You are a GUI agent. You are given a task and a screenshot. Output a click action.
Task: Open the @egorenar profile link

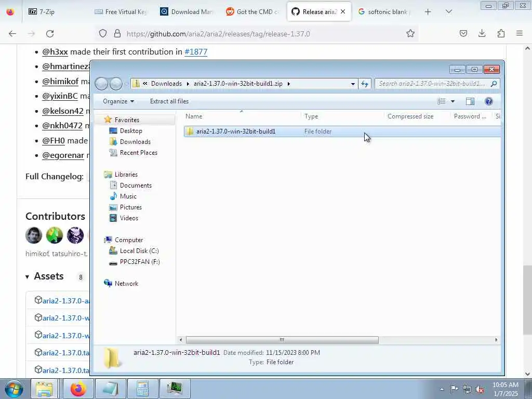point(63,155)
